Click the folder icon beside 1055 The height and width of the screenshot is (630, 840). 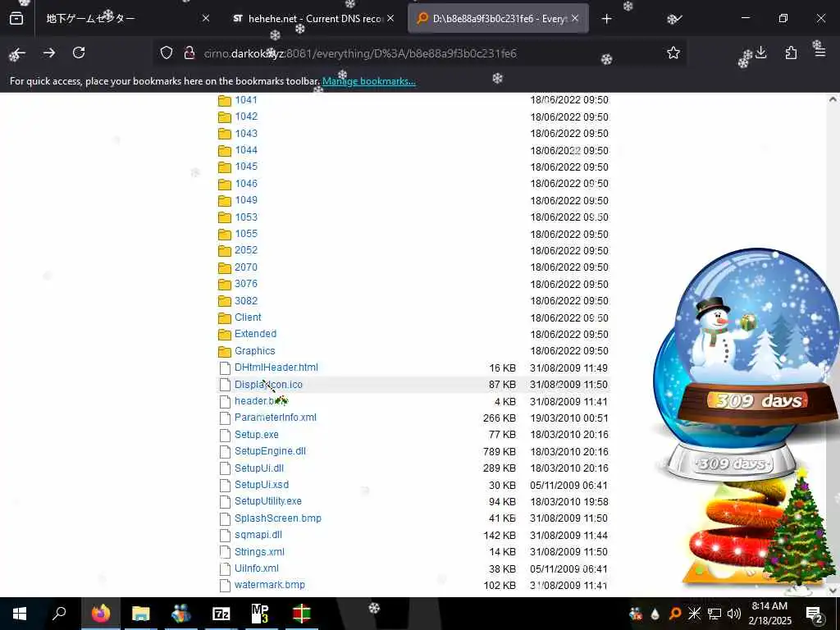tap(225, 234)
